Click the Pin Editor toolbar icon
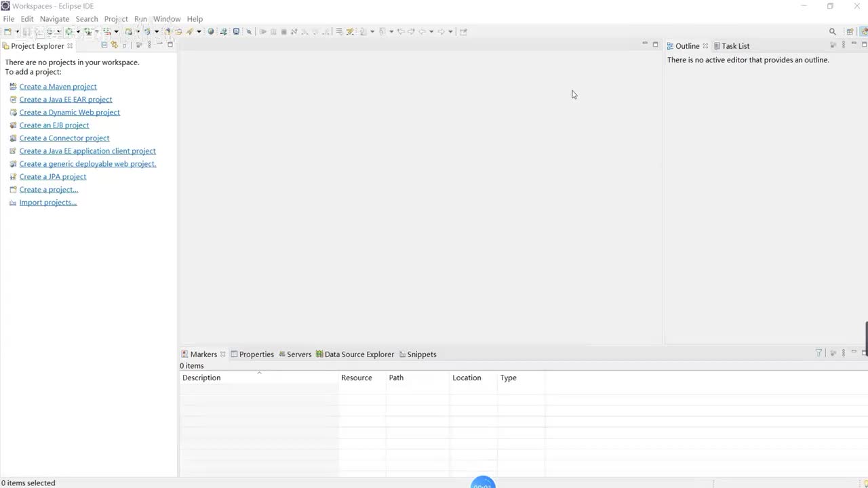The image size is (868, 488). coord(463,32)
